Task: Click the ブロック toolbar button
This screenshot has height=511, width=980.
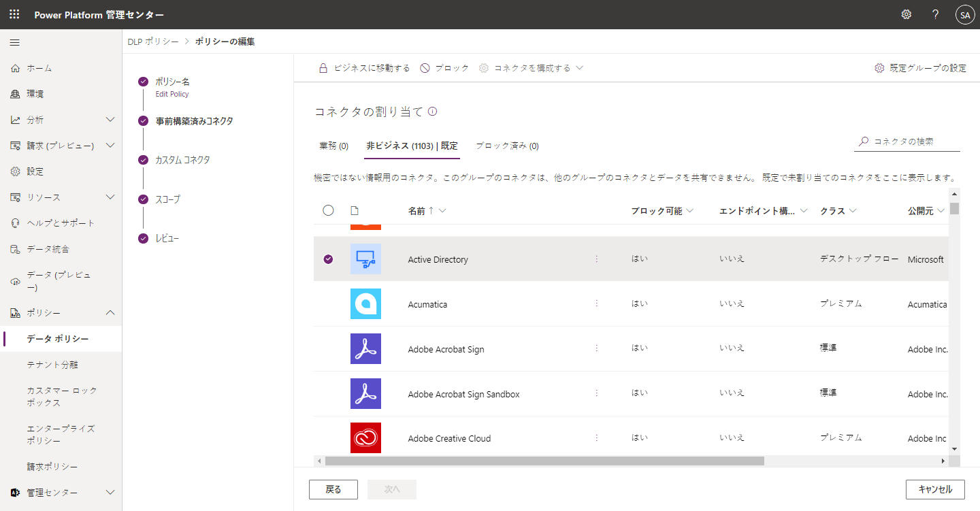Action: click(444, 68)
